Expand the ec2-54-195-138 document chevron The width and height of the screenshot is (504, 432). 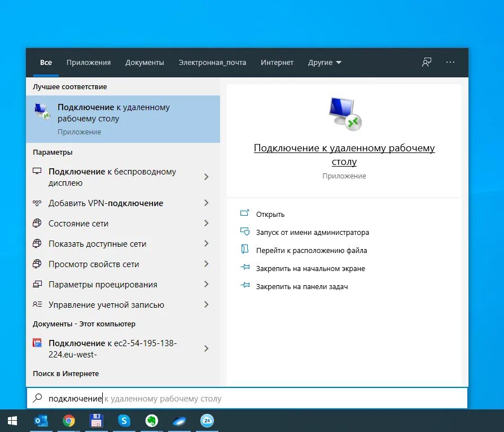click(x=207, y=348)
